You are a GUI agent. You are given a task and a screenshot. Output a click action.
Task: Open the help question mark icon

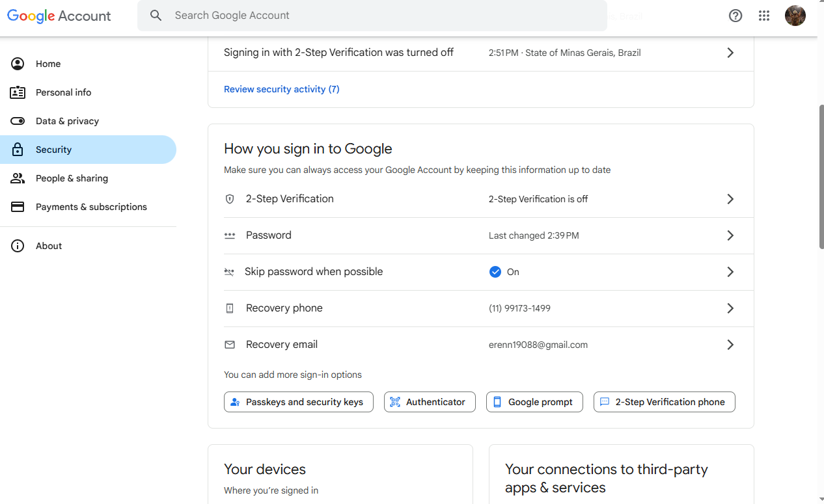pos(735,16)
